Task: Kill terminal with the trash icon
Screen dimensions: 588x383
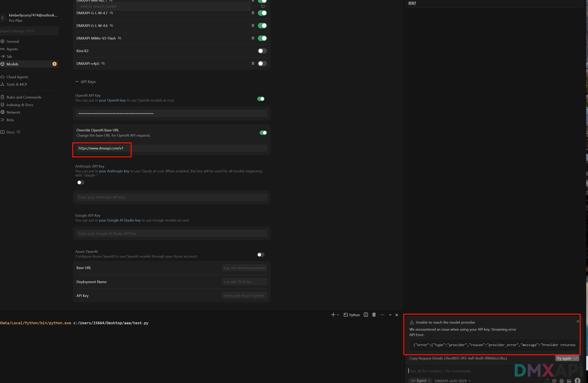Action: click(x=374, y=315)
